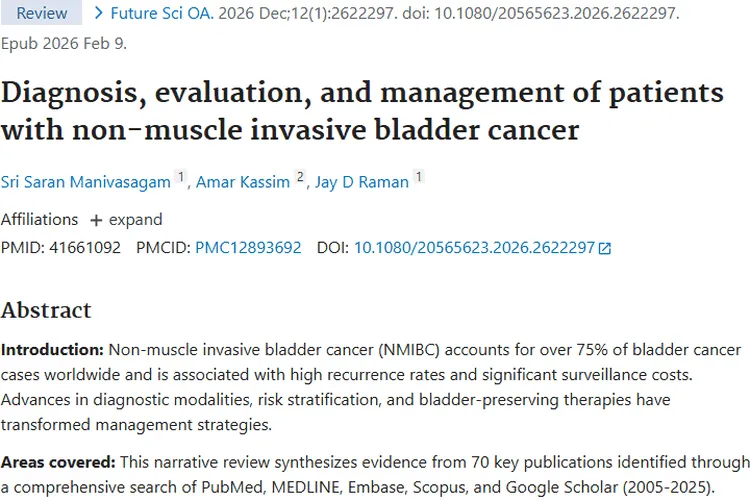Image resolution: width=750 pixels, height=500 pixels.
Task: View author Jay D Raman's articles
Action: 360,182
